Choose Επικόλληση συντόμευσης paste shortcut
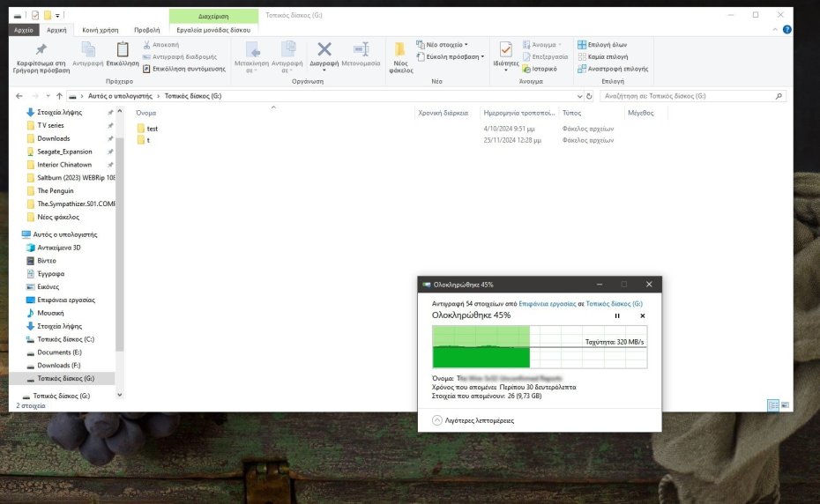The width and height of the screenshot is (820, 504). (184, 69)
